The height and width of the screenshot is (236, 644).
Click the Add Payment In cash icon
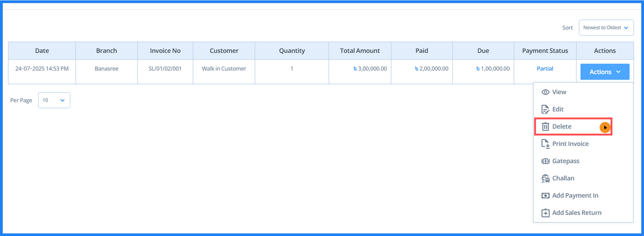click(545, 195)
